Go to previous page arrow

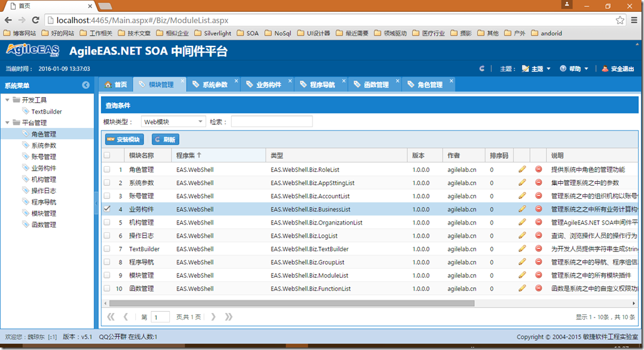126,317
